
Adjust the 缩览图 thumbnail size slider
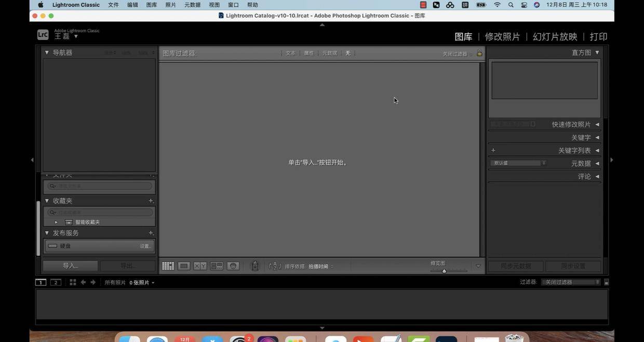tap(444, 271)
